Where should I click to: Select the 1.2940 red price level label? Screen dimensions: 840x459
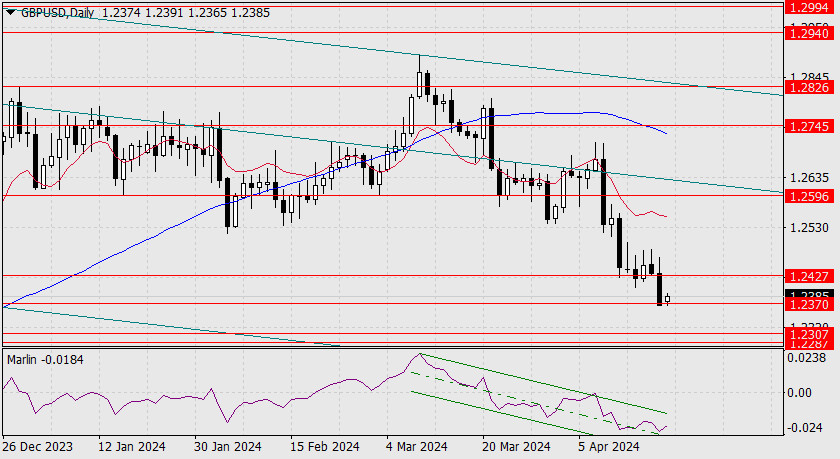click(809, 33)
